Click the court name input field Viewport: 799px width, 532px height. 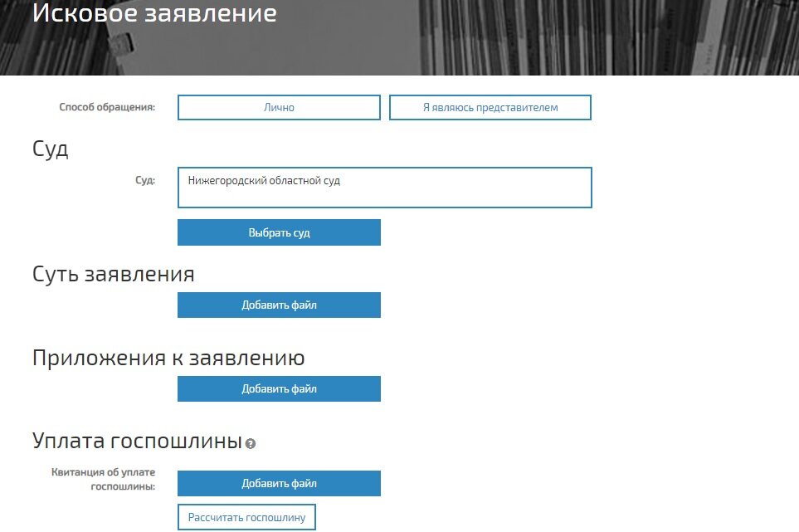click(383, 188)
